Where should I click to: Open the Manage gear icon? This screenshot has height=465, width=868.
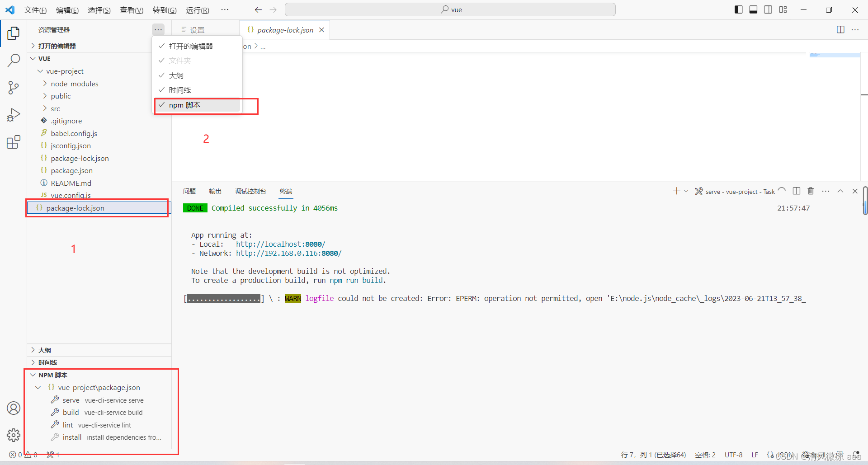pos(14,435)
